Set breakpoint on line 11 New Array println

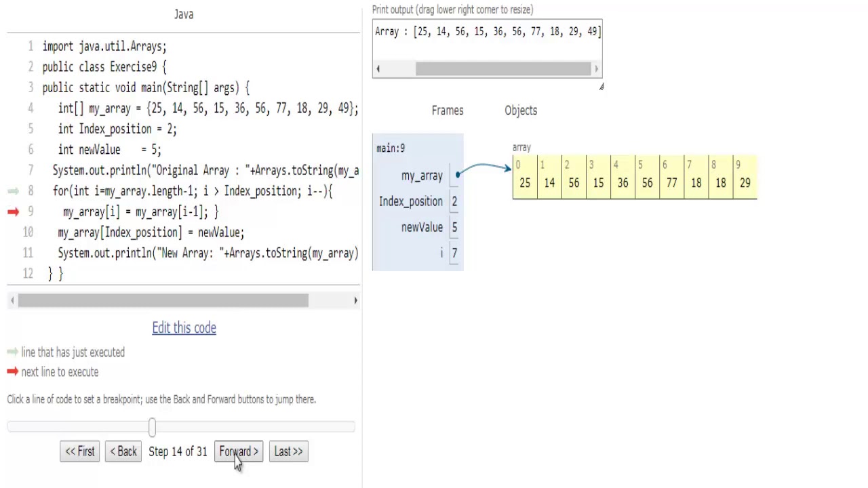[x=208, y=253]
